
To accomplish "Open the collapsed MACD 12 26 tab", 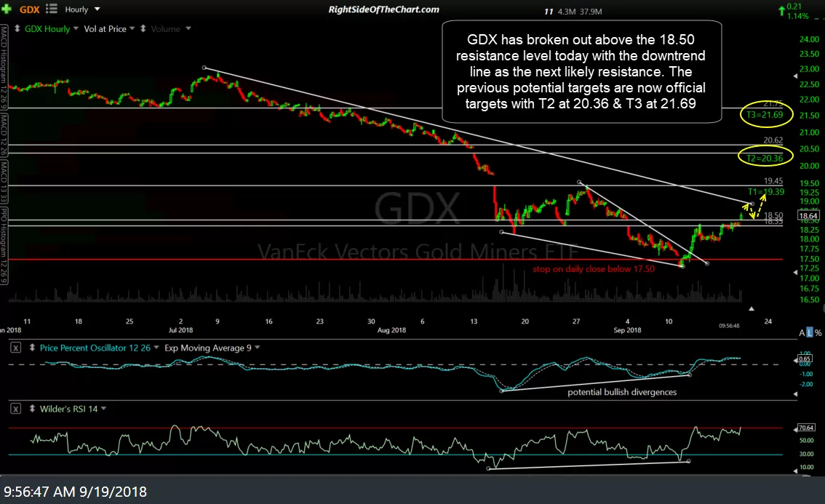I will (4, 135).
